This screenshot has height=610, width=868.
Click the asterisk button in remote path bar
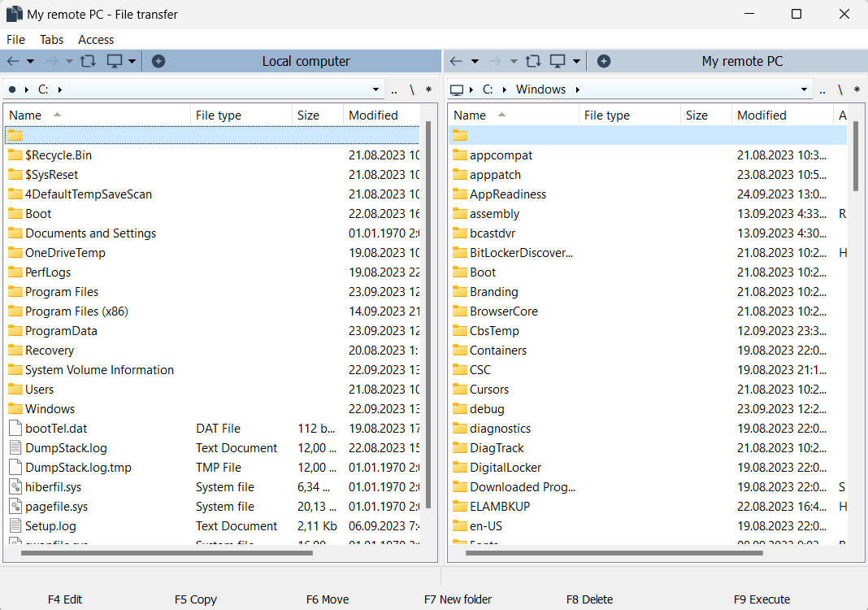pyautogui.click(x=857, y=89)
